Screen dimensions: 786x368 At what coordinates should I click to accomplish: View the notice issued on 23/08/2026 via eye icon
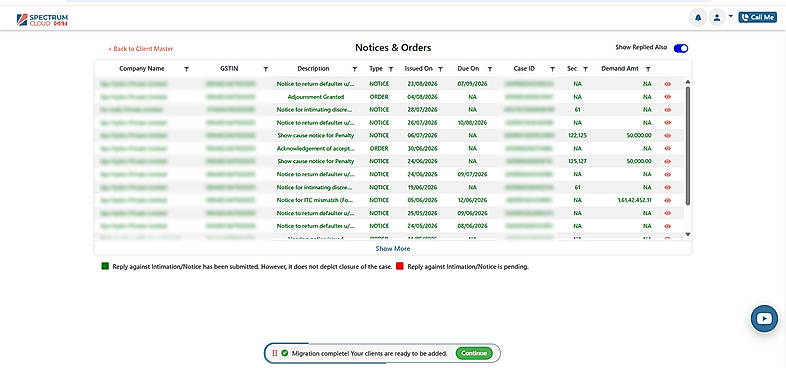[667, 84]
